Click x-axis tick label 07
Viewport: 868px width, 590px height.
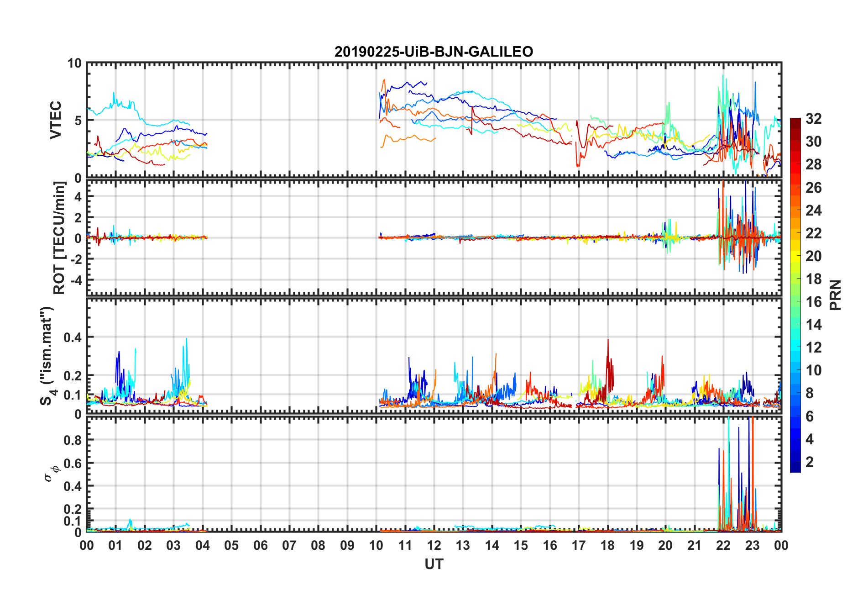click(289, 545)
